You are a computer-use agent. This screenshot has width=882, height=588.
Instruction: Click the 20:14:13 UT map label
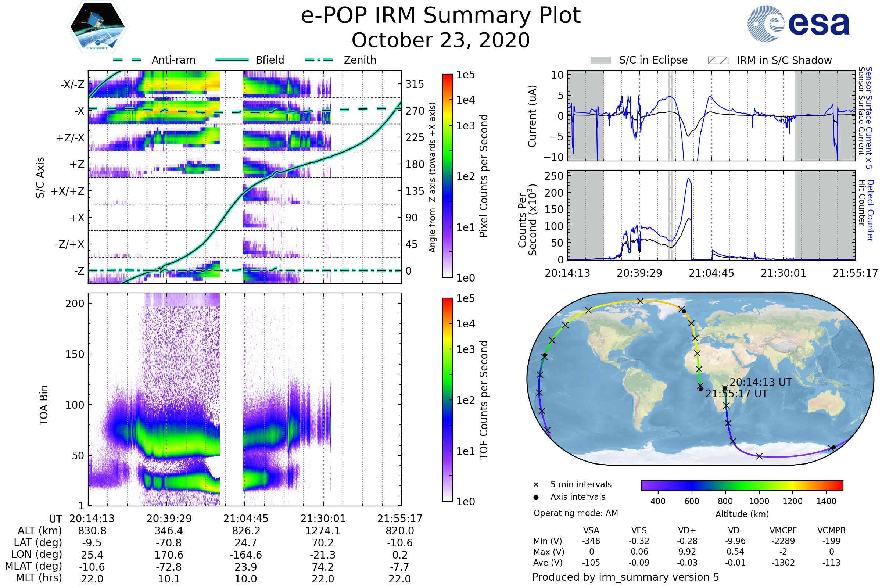click(x=760, y=382)
